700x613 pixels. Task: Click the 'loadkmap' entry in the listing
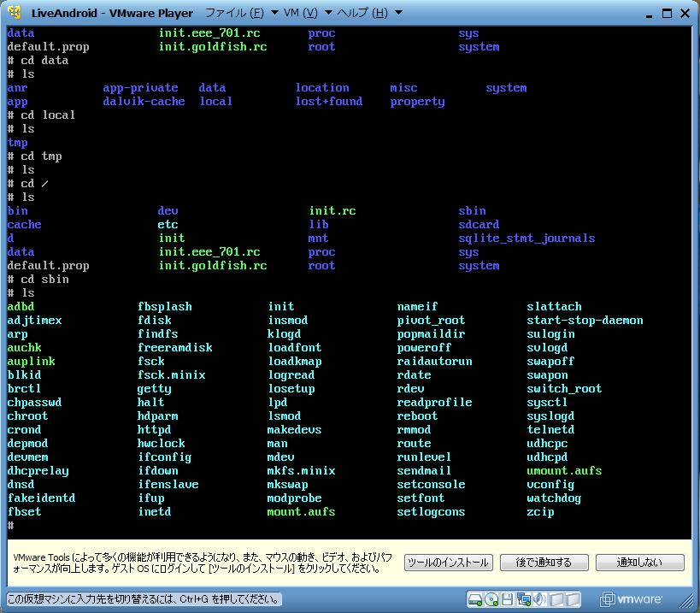pos(295,361)
